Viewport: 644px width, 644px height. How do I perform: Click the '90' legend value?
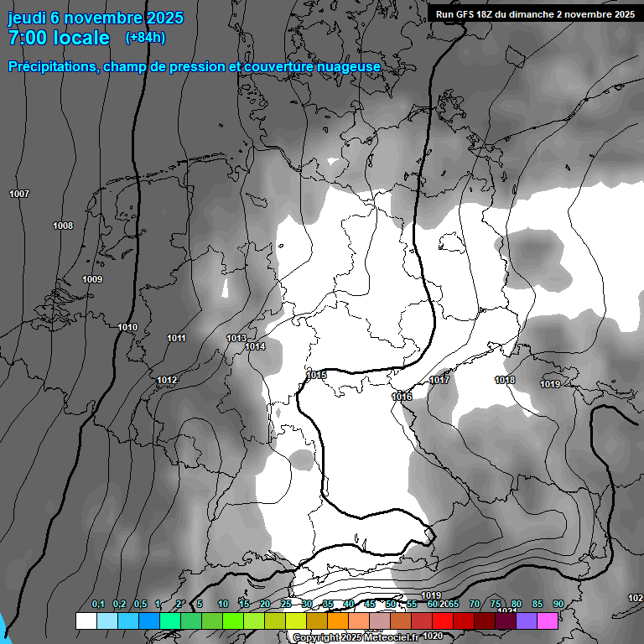click(x=558, y=604)
